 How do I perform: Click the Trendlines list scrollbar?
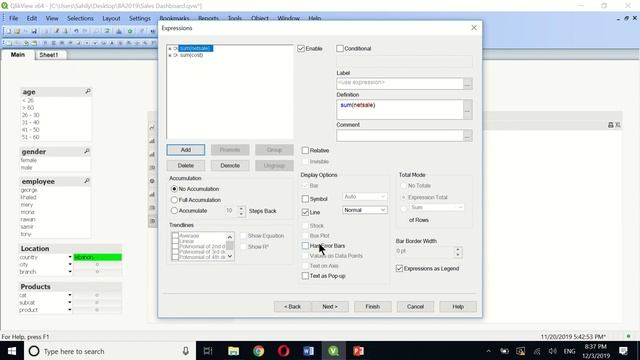pyautogui.click(x=230, y=246)
